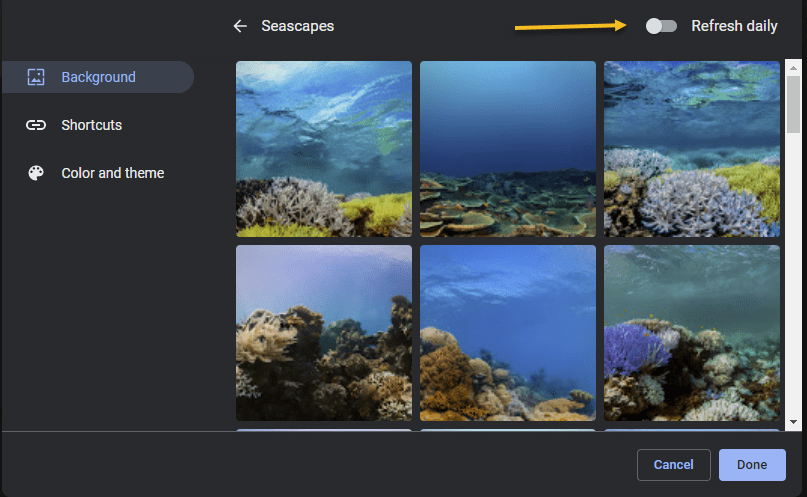Select the Background tab label
The image size is (807, 497).
pos(98,77)
